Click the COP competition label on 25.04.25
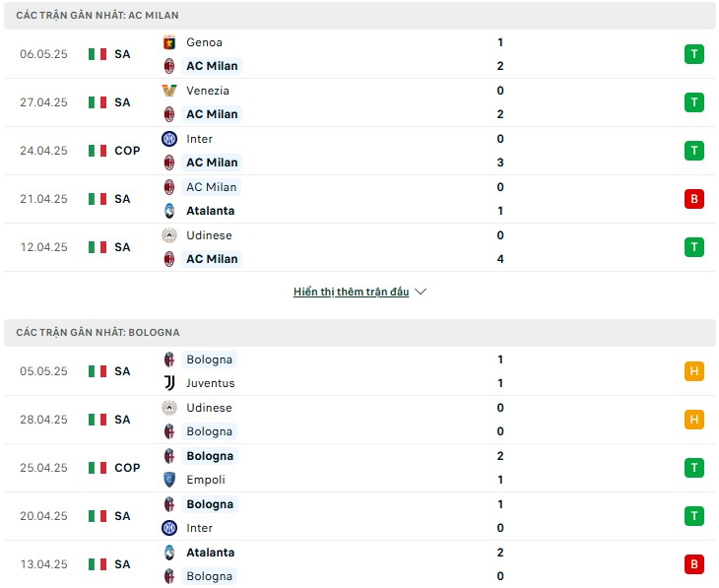The width and height of the screenshot is (719, 588). pos(127,468)
